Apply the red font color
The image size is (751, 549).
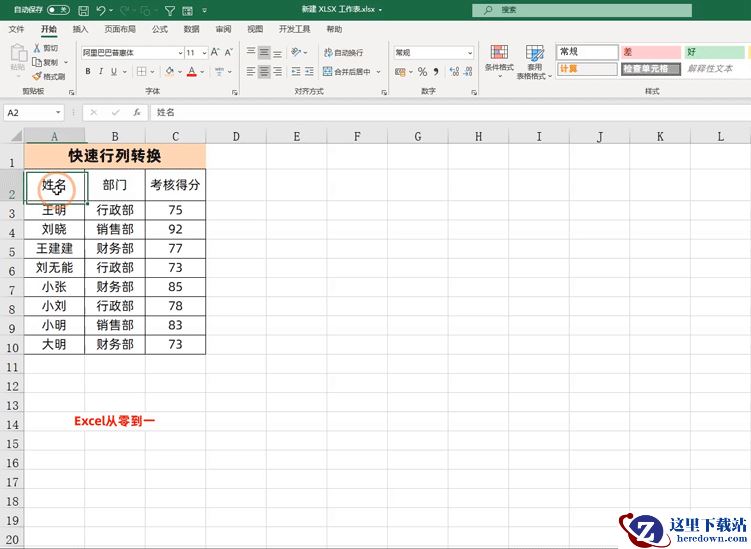click(192, 71)
